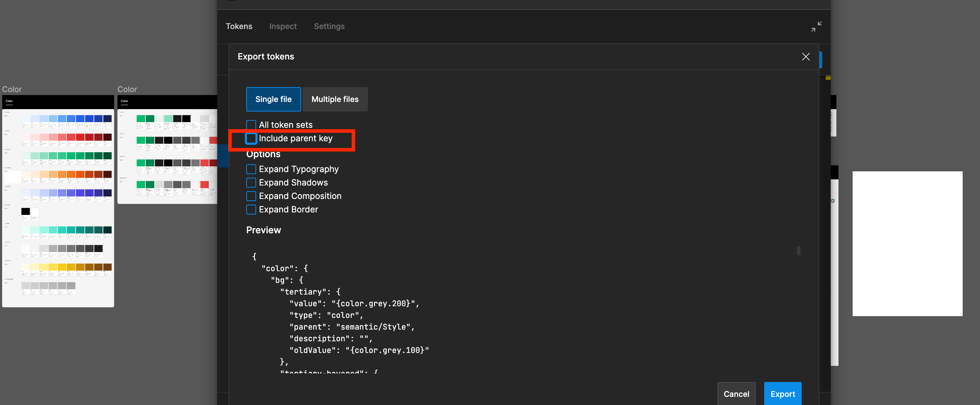
Task: Click the "oldValue": "{color.grey.100}" preview line
Action: pos(359,350)
